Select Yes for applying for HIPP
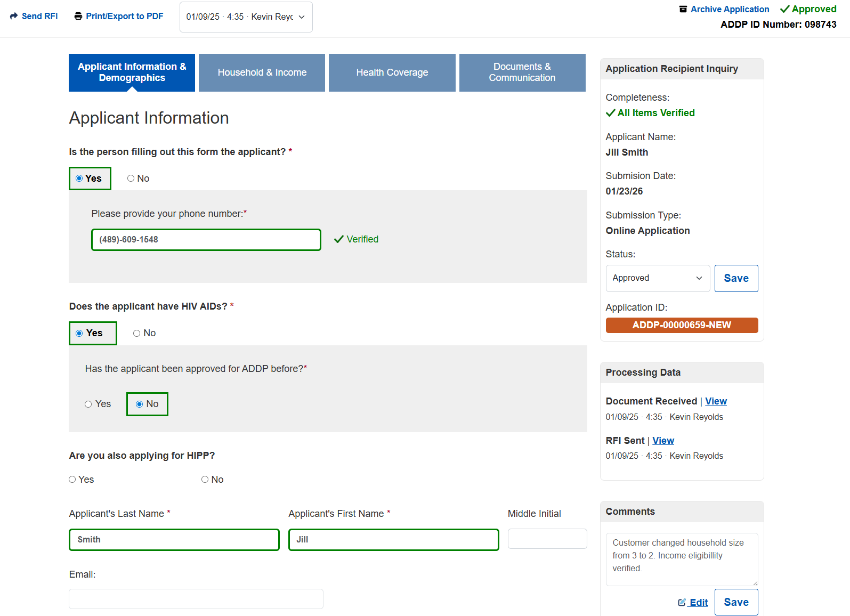Image resolution: width=850 pixels, height=616 pixels. pyautogui.click(x=72, y=480)
